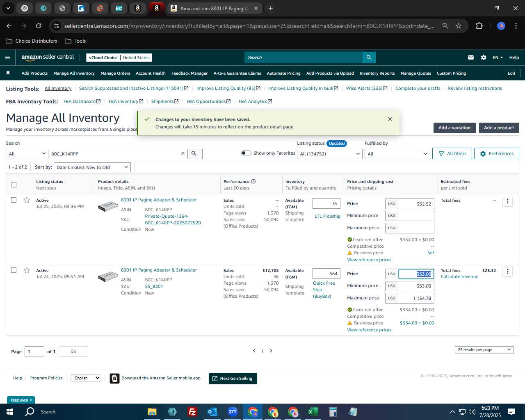Open the search field type dropdown
This screenshot has height=420, width=525.
click(27, 154)
